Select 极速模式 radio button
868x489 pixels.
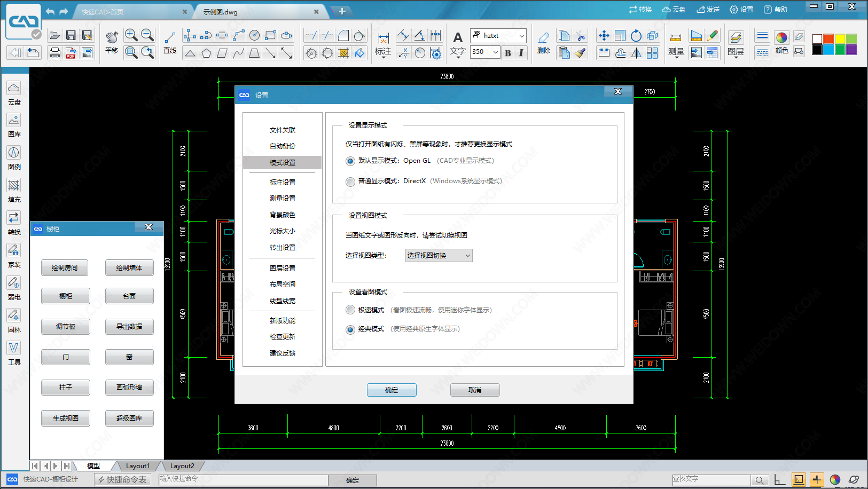click(x=350, y=310)
